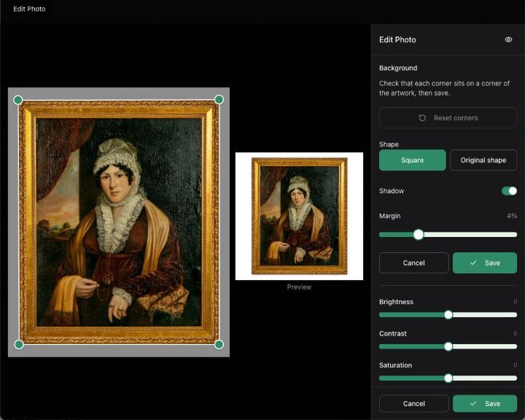The width and height of the screenshot is (525, 420).
Task: Click the Contrast value 0
Action: tap(516, 333)
